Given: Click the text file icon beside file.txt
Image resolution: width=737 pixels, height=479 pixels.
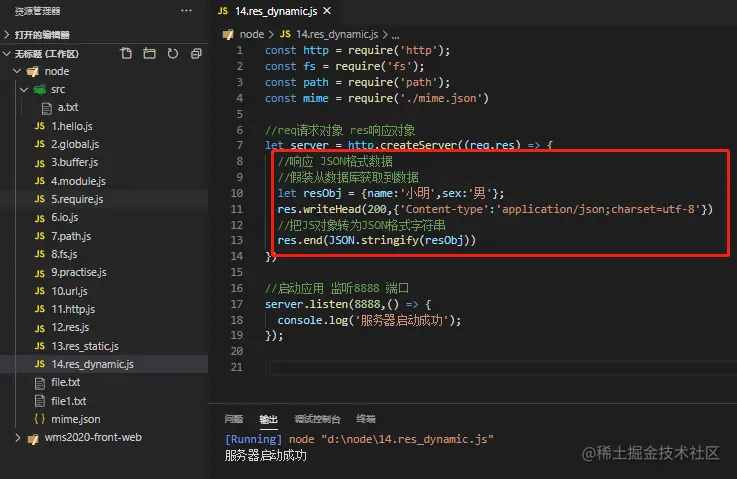Looking at the screenshot, I should [40, 383].
